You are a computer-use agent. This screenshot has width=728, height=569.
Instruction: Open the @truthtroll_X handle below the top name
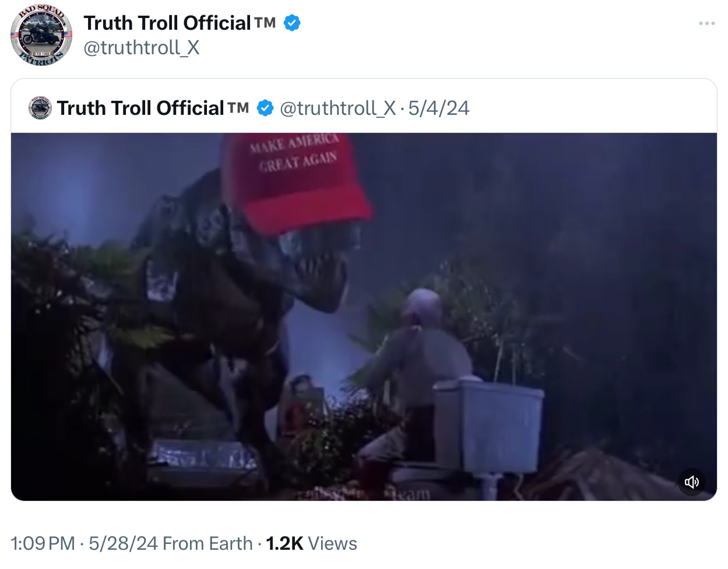click(142, 48)
